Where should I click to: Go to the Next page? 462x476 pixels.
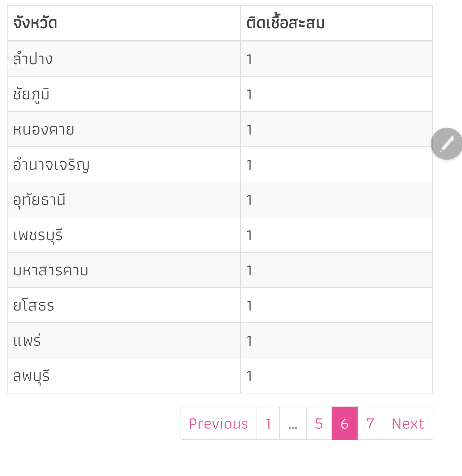[x=408, y=423]
